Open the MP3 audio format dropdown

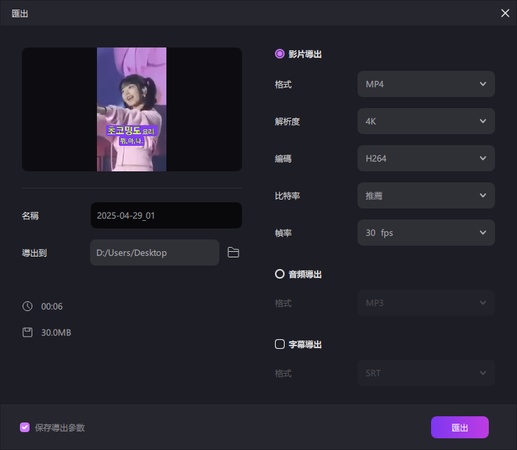click(x=426, y=303)
